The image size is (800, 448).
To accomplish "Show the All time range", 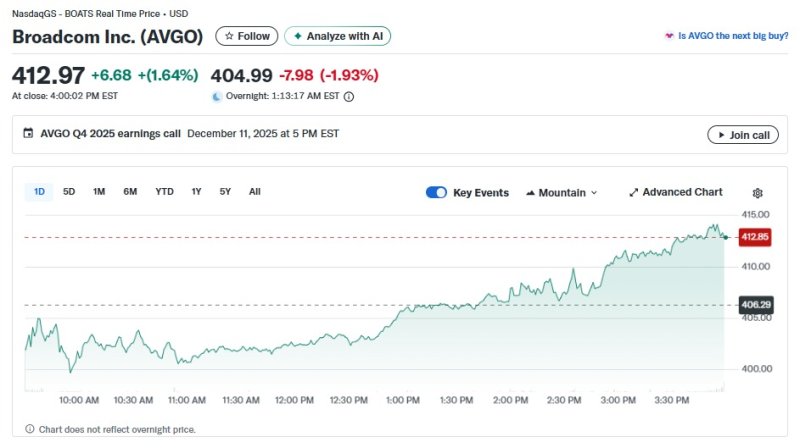I will (255, 191).
